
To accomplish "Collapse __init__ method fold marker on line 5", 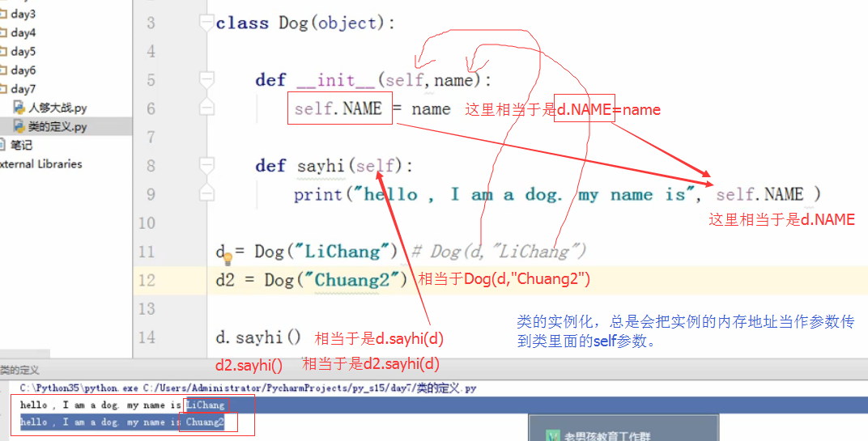I will point(206,80).
